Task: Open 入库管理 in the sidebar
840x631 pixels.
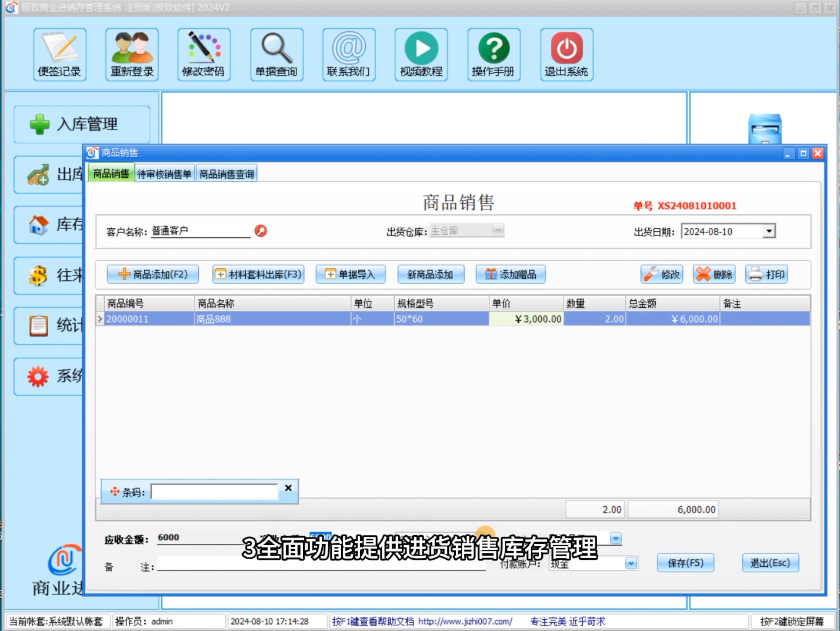Action: (x=82, y=124)
